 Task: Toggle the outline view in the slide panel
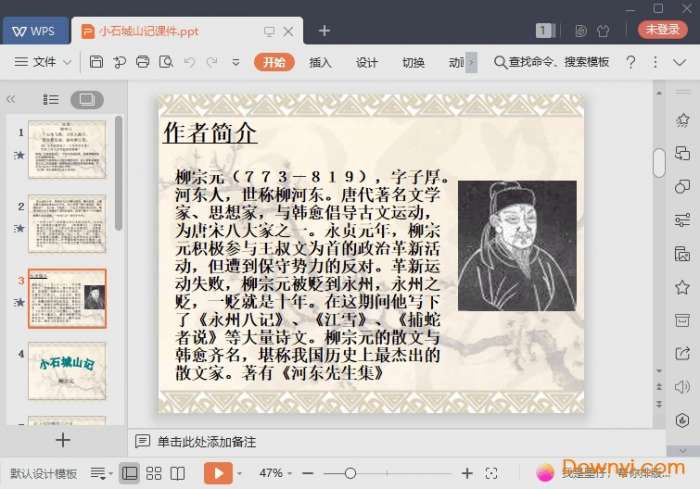51,99
